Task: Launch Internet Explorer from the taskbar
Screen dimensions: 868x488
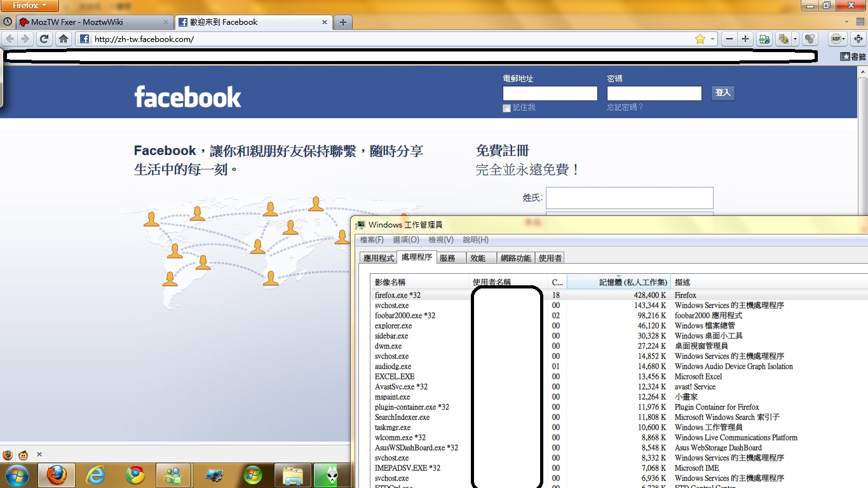Action: pyautogui.click(x=96, y=475)
